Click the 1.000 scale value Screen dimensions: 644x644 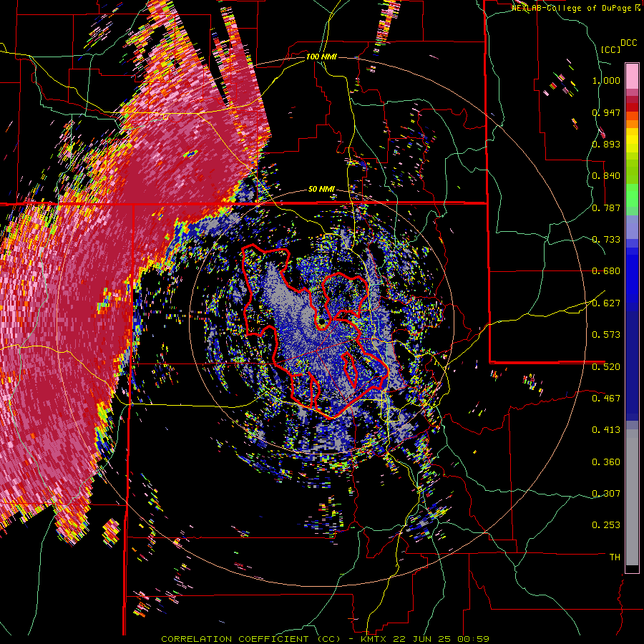click(606, 80)
